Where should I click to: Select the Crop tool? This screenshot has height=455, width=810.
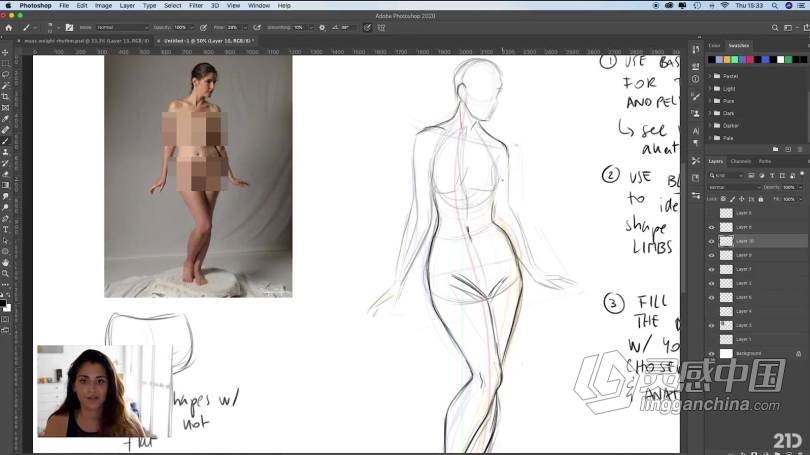(x=5, y=97)
